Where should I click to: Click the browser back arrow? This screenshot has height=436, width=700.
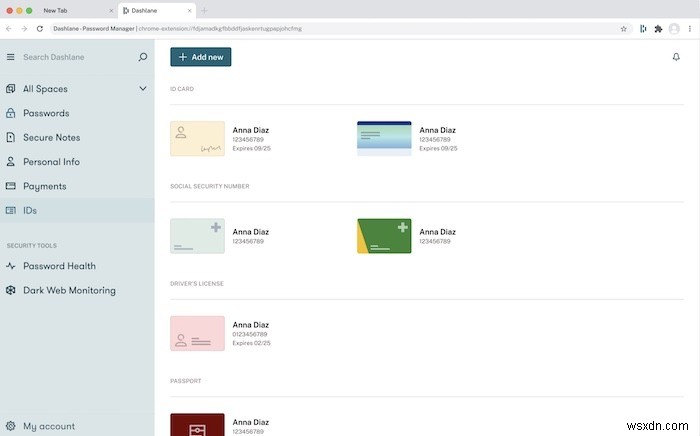pos(9,29)
